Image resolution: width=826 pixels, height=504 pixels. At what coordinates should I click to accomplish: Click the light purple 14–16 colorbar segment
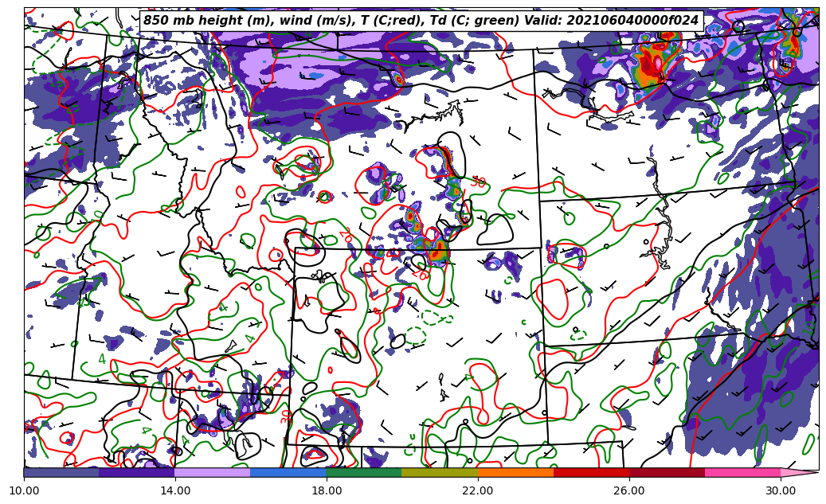[x=213, y=472]
